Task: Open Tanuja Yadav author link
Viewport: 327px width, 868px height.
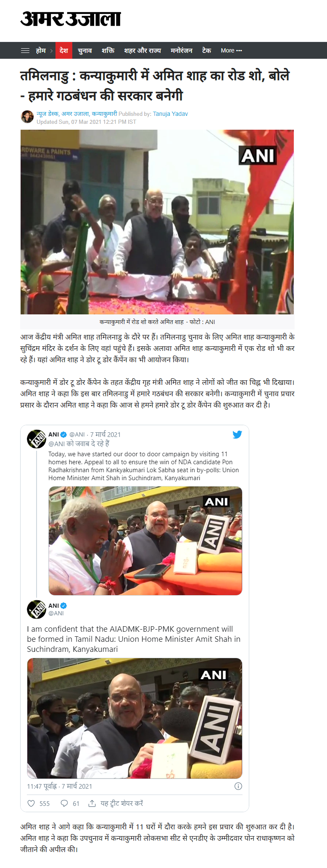Action: click(x=170, y=114)
